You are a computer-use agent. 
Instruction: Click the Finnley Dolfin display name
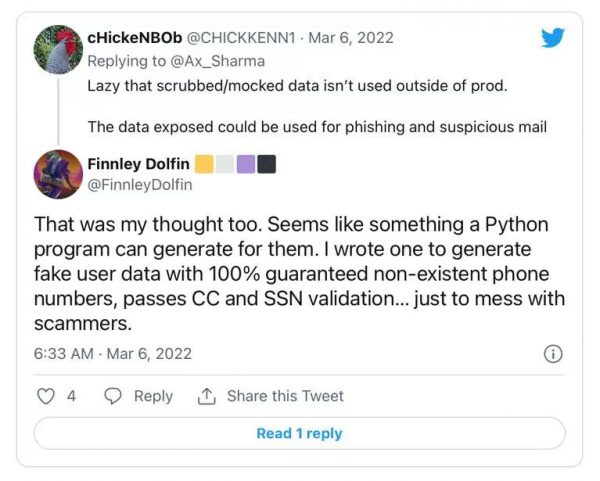(144, 164)
